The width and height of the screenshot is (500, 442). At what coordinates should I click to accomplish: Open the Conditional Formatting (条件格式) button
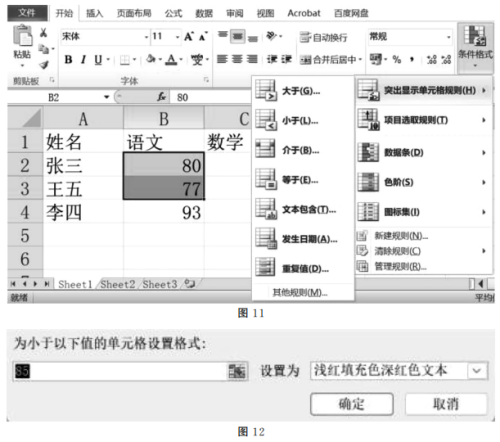point(475,48)
